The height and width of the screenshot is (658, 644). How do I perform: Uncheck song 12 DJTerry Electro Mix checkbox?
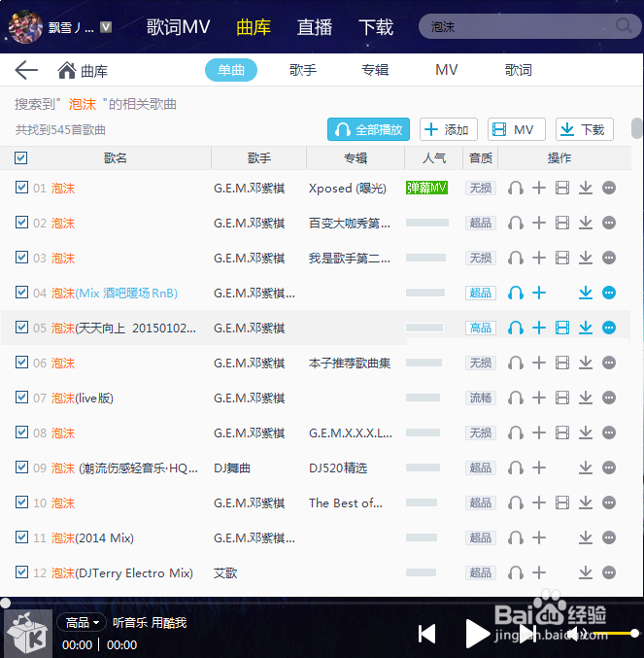tap(21, 571)
